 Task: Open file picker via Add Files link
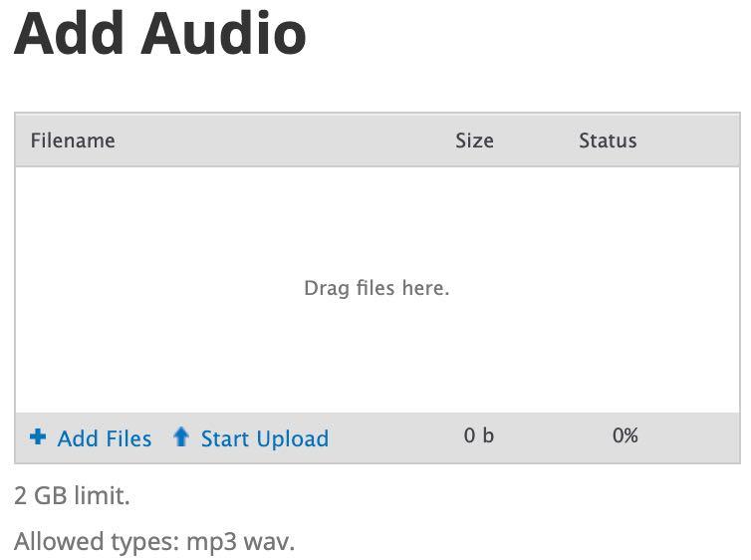point(104,438)
